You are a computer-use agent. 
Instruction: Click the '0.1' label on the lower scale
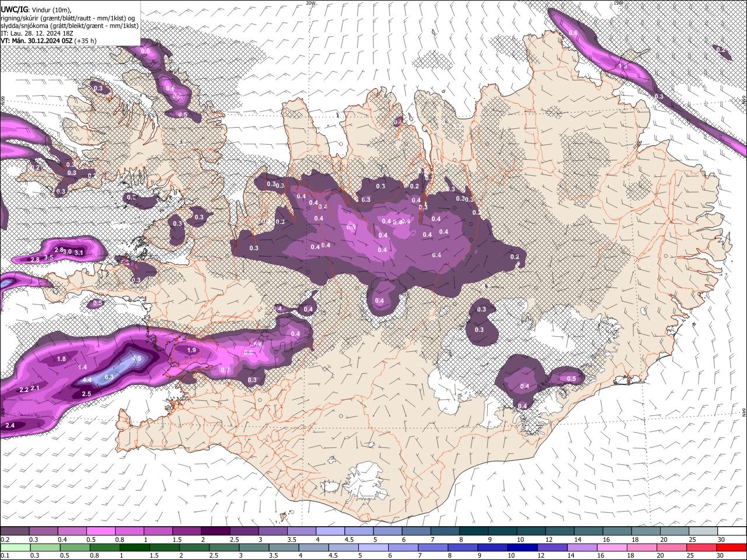pos(4,555)
